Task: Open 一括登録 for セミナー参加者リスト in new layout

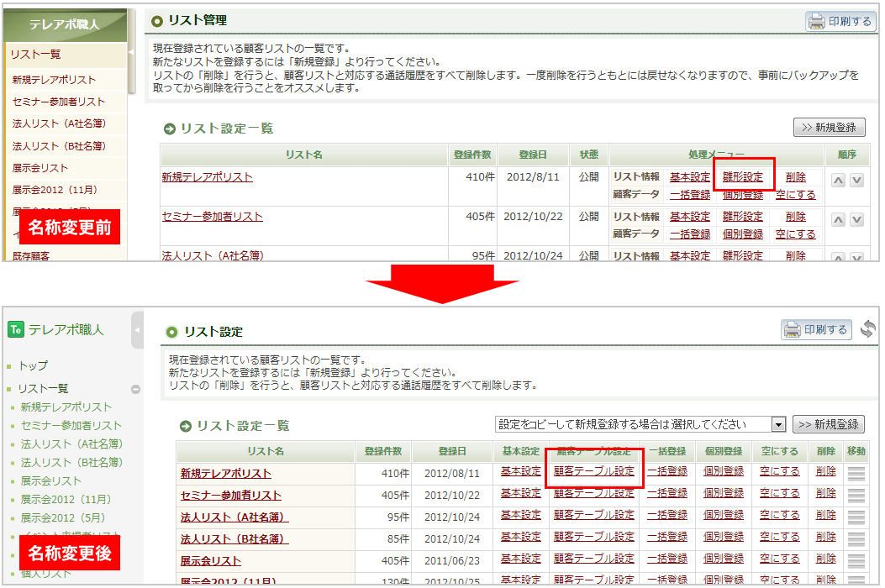Action: pyautogui.click(x=667, y=494)
